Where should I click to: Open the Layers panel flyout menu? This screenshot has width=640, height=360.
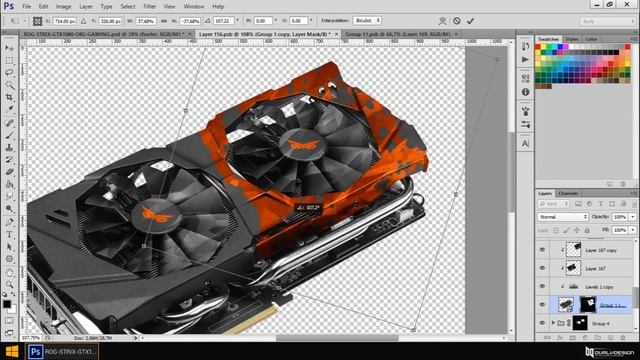coord(633,193)
